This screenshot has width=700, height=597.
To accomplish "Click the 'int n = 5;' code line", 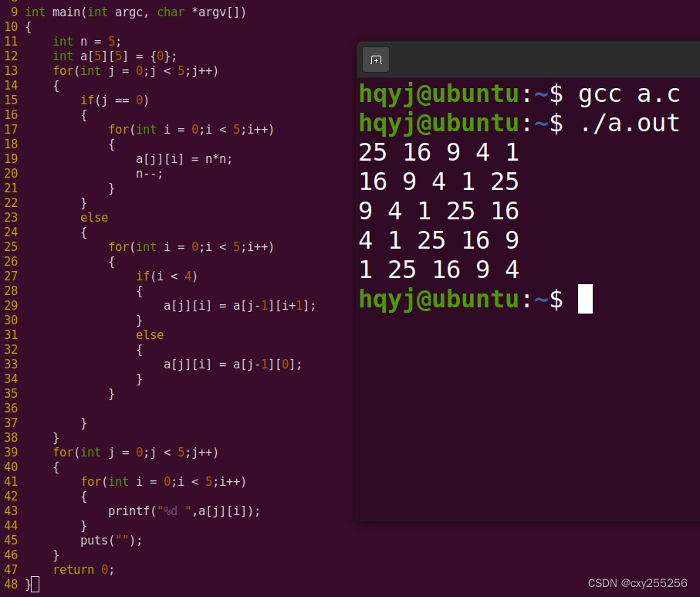I will tap(86, 42).
